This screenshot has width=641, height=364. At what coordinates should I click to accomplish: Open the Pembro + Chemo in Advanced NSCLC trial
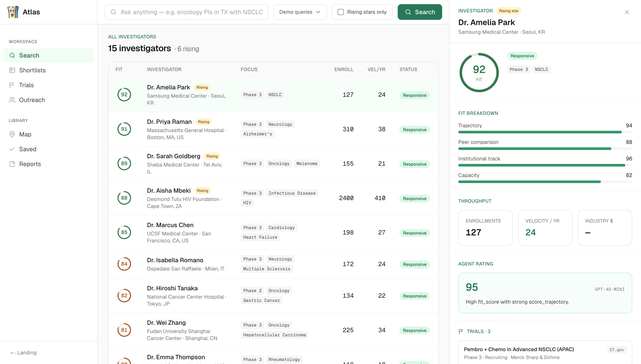coord(545,352)
